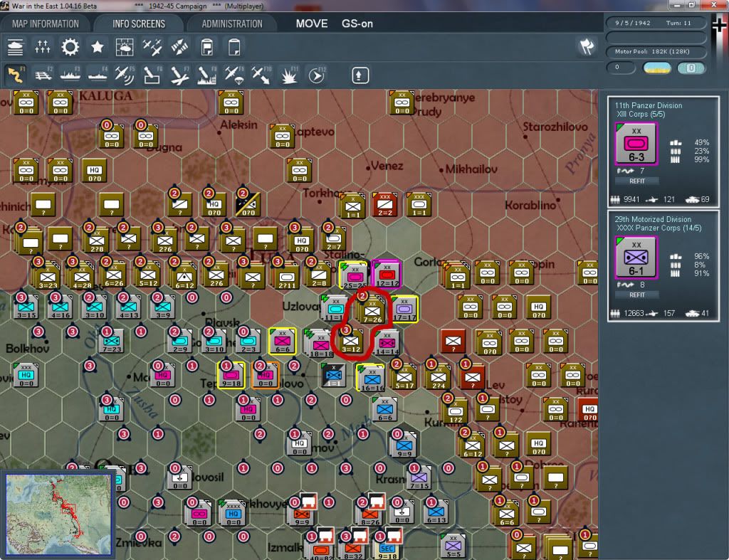Screen dimensions: 729x560
Task: Select the 5=5 purple unit counter
Action: (453, 546)
